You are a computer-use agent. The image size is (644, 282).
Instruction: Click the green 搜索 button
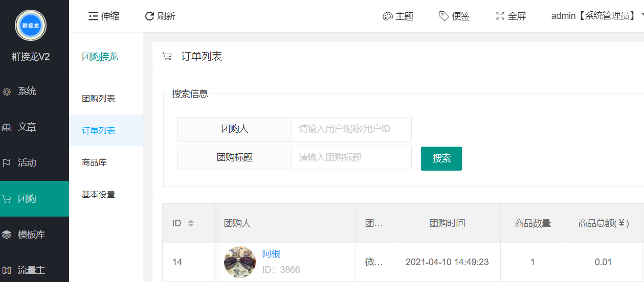click(441, 158)
